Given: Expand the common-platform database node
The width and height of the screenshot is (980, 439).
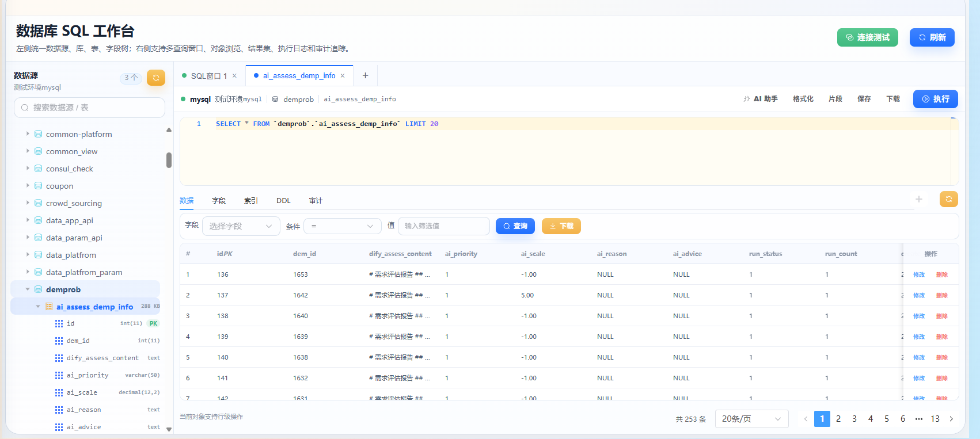Looking at the screenshot, I should (28, 133).
